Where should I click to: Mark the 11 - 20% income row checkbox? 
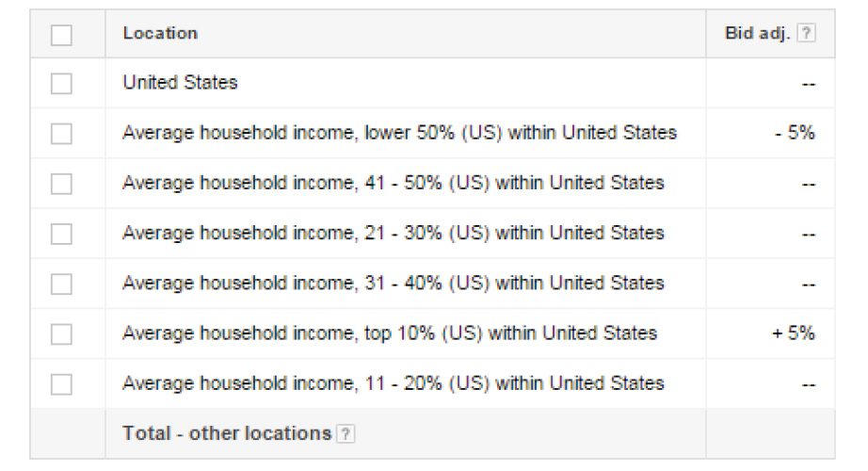pos(61,383)
